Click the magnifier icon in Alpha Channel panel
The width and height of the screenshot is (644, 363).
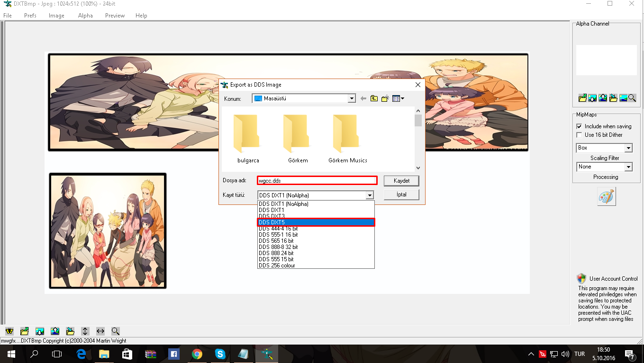(632, 98)
